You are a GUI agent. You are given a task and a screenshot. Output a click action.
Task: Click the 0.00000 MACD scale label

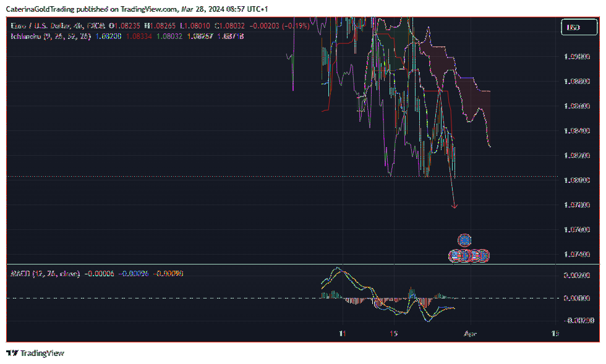coord(577,298)
